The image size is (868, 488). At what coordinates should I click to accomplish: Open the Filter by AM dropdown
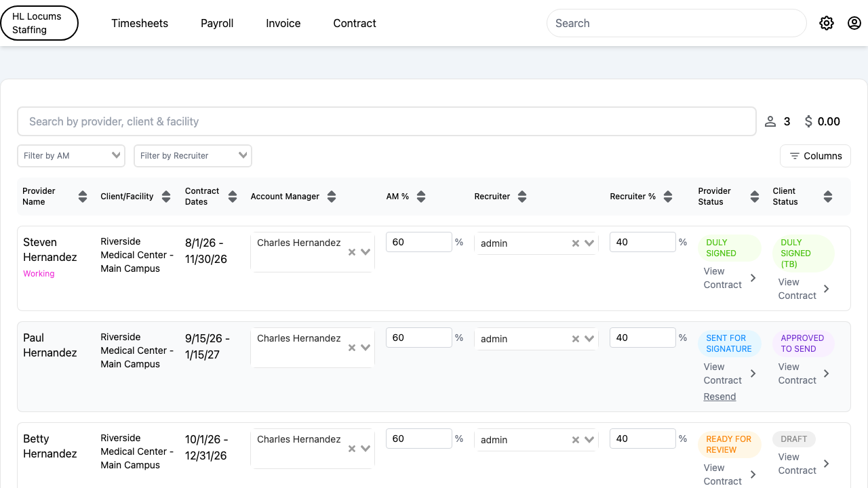[71, 156]
